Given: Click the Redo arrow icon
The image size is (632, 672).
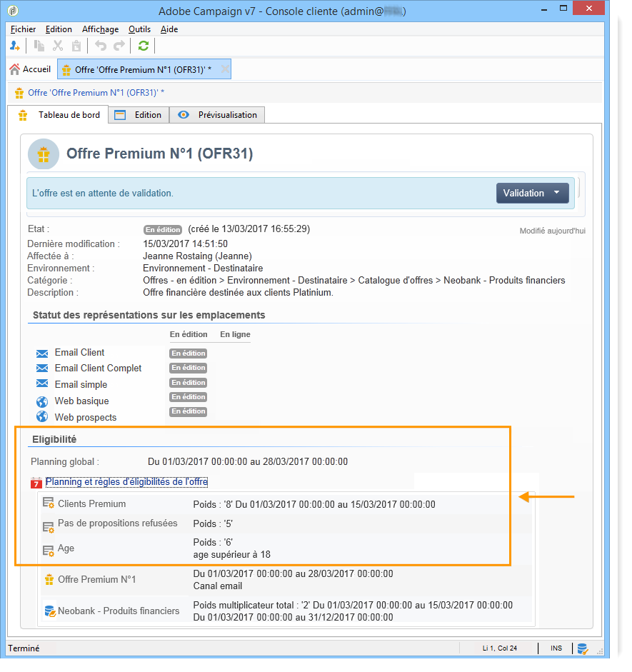Looking at the screenshot, I should 119,46.
